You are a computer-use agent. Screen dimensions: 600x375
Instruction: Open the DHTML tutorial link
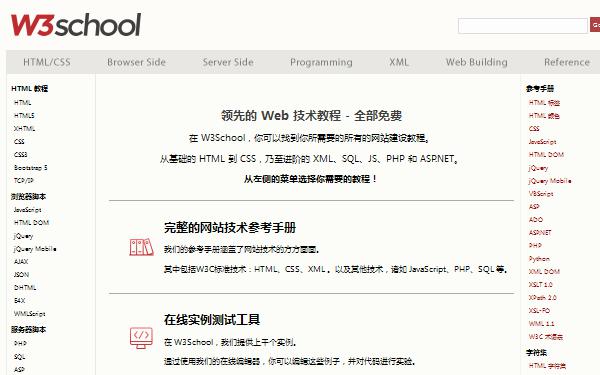pos(25,288)
